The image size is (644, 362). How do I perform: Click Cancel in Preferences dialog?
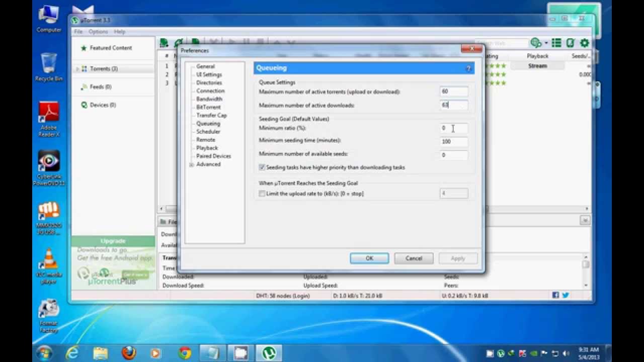414,258
